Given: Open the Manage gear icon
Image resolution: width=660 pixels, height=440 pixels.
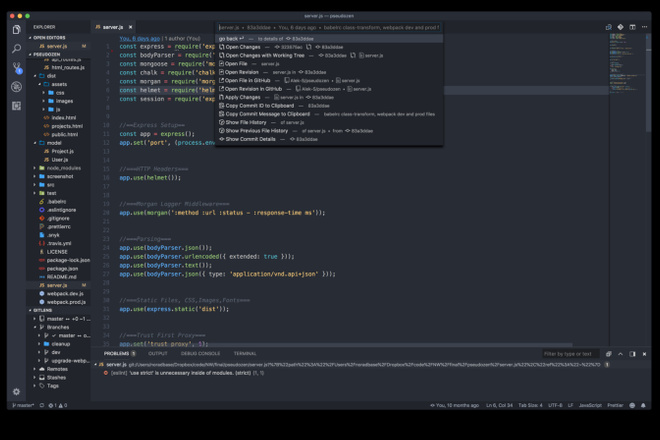Looking at the screenshot, I should click(16, 392).
